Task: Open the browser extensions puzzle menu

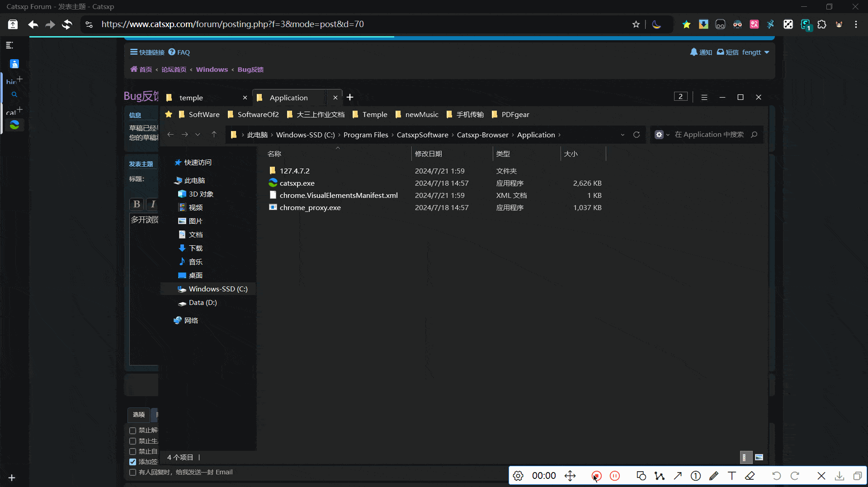Action: pyautogui.click(x=822, y=24)
